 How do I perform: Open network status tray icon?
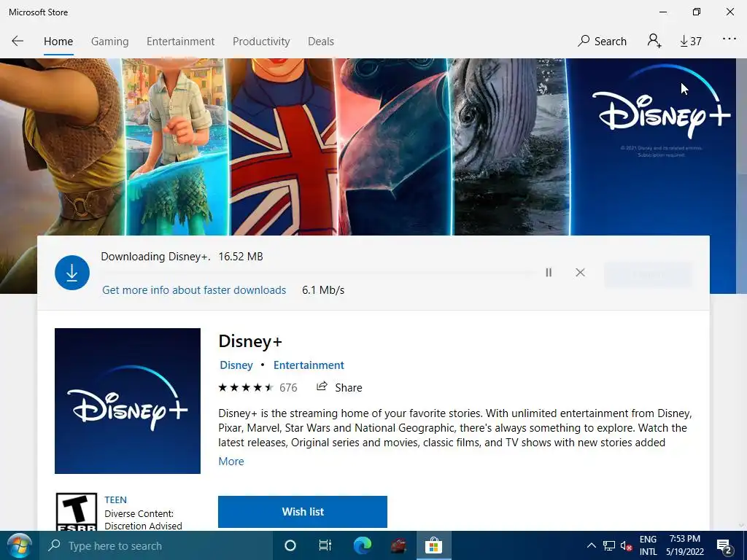(x=609, y=545)
